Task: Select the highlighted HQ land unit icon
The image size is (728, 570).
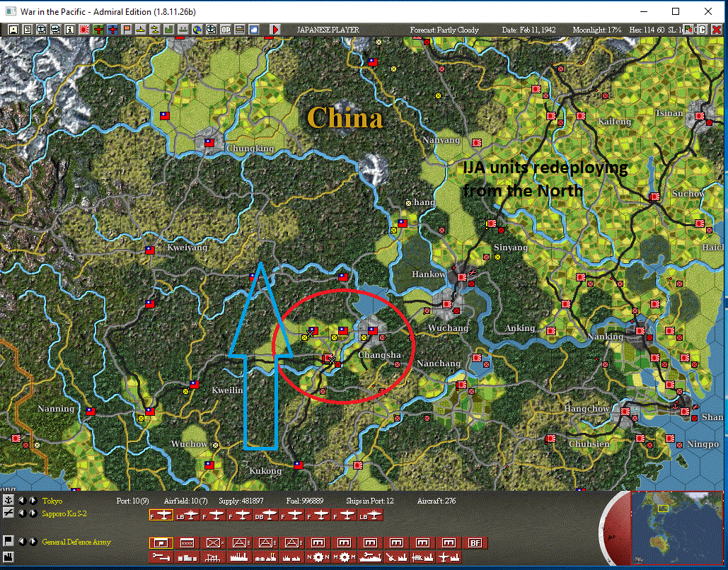Action: 161,543
